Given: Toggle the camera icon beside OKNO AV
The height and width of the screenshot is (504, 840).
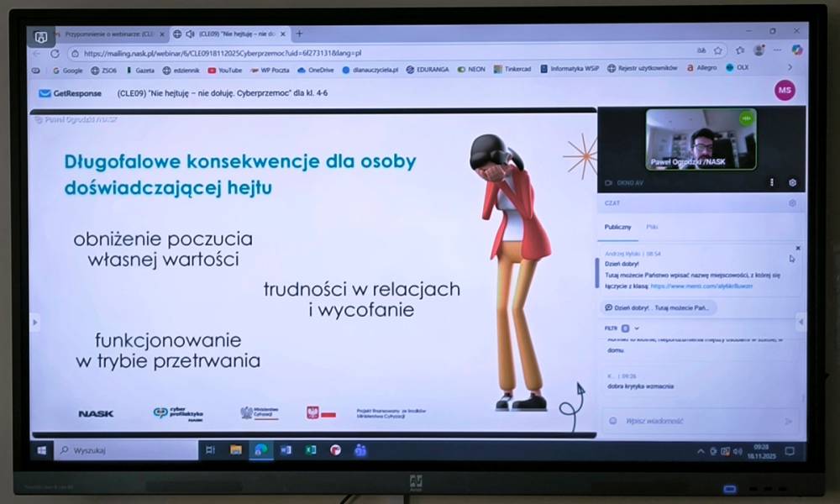Looking at the screenshot, I should click(x=608, y=182).
